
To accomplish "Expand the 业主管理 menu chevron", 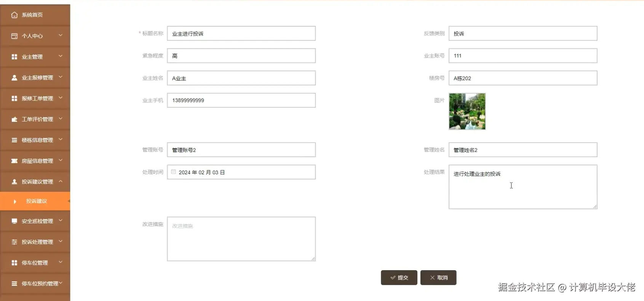I will (61, 56).
